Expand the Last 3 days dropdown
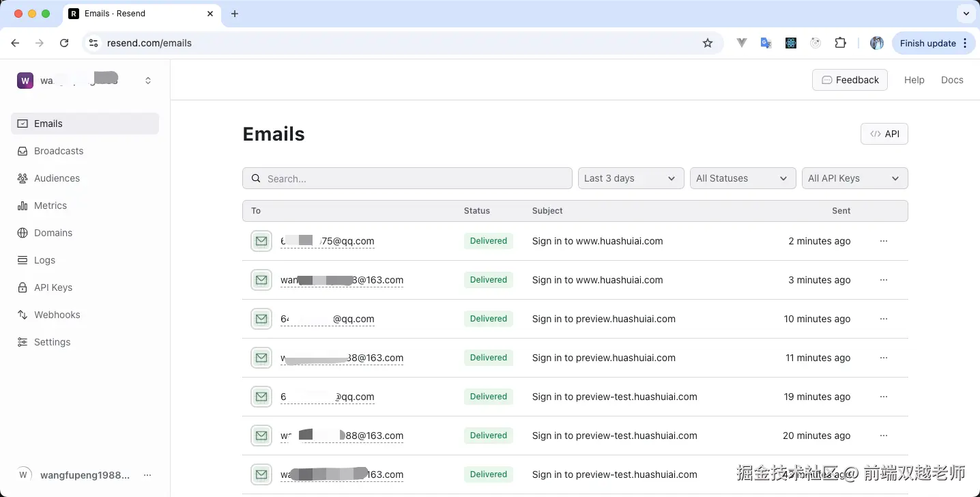Screen dimensions: 980x497 coord(631,178)
